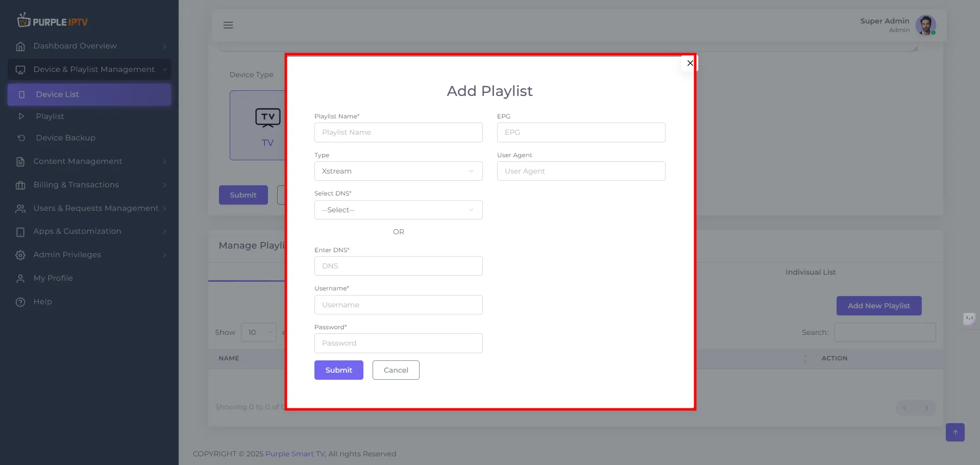Switch to the Indivisual List tab
This screenshot has width=980, height=465.
click(x=810, y=272)
